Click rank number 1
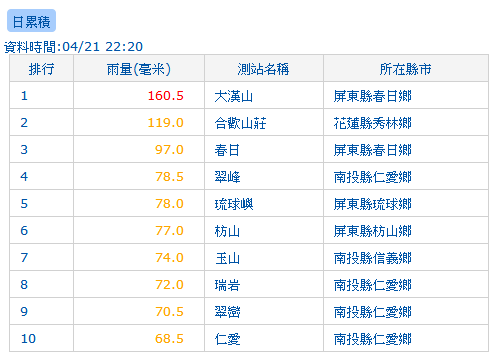The width and height of the screenshot is (497, 364). pos(24,96)
